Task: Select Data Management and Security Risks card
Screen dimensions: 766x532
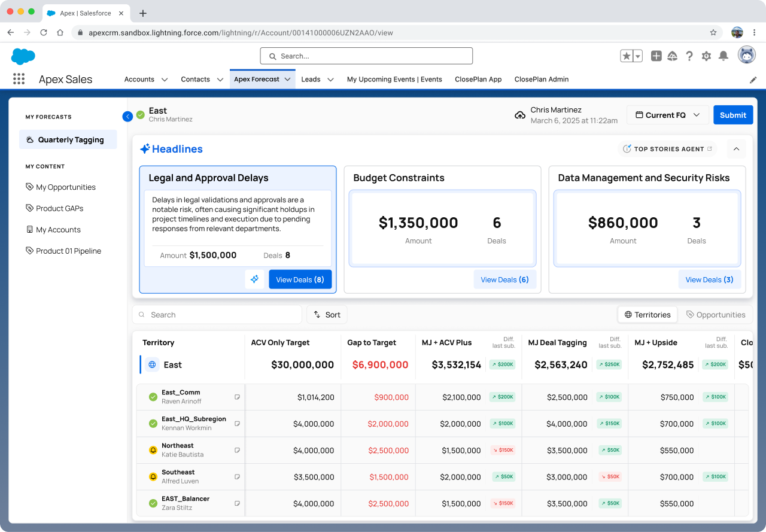Action: [648, 230]
